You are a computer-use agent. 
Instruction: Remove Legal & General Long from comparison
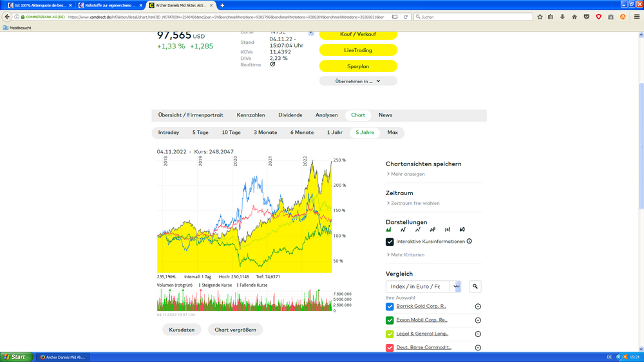pos(478,334)
